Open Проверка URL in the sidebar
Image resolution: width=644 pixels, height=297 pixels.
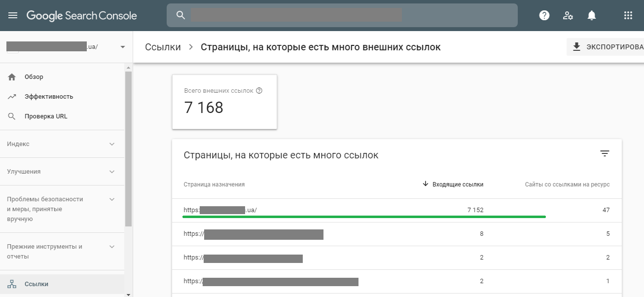(46, 116)
